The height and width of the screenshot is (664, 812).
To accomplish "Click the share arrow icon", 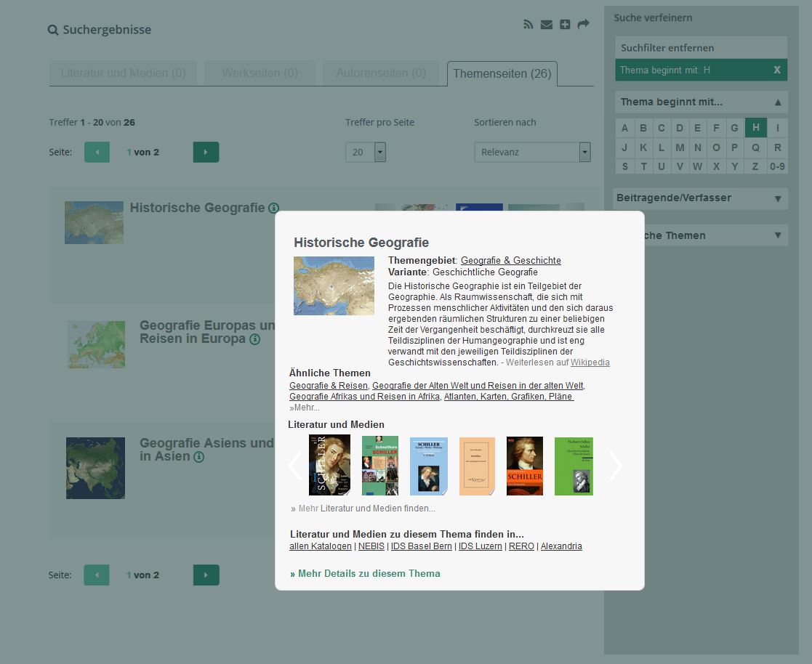I will coord(583,24).
